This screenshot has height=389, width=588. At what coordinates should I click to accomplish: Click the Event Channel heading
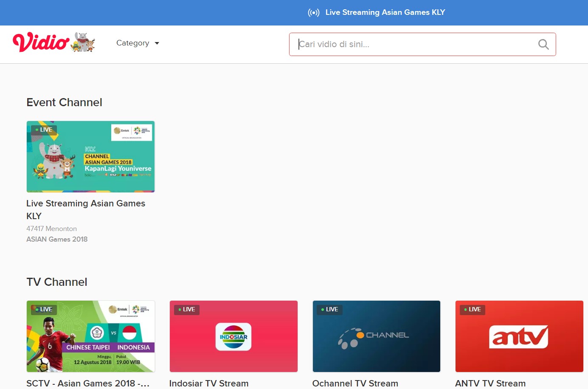tap(64, 102)
